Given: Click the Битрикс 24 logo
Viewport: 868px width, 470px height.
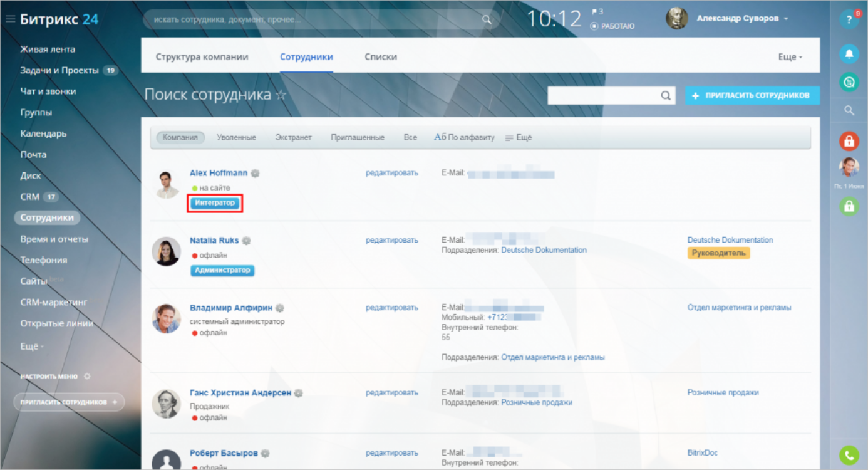Looking at the screenshot, I should 59,19.
